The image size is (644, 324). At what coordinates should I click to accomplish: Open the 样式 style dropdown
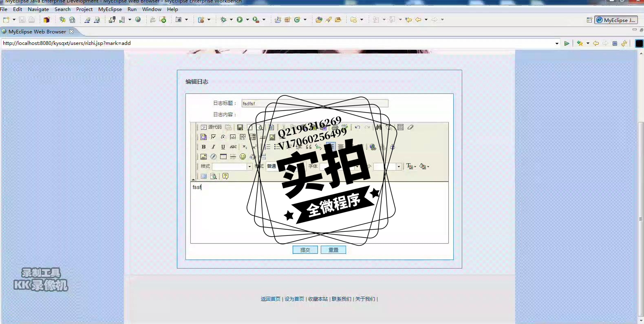point(232,166)
